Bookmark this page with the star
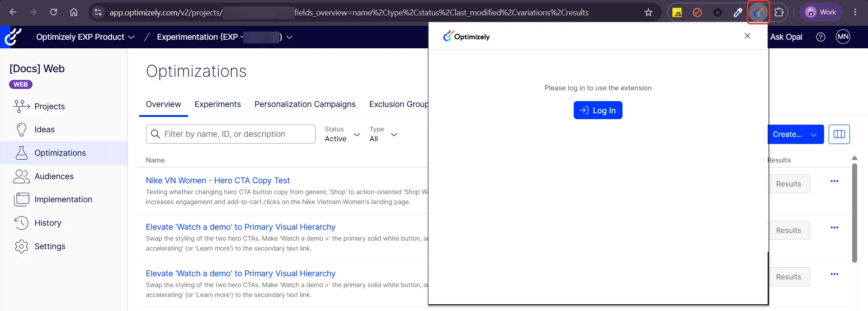This screenshot has height=311, width=868. [x=648, y=12]
